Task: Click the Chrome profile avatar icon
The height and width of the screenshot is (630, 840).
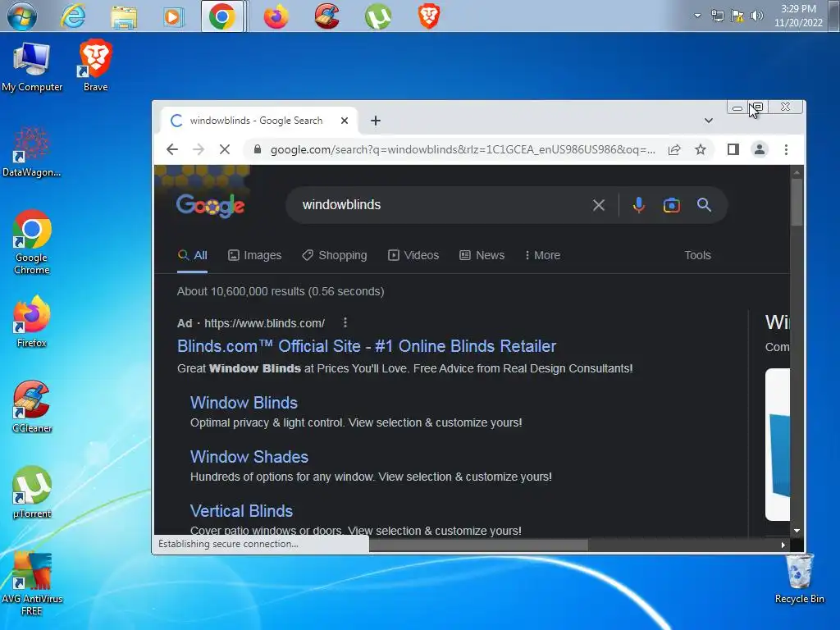Action: (759, 149)
